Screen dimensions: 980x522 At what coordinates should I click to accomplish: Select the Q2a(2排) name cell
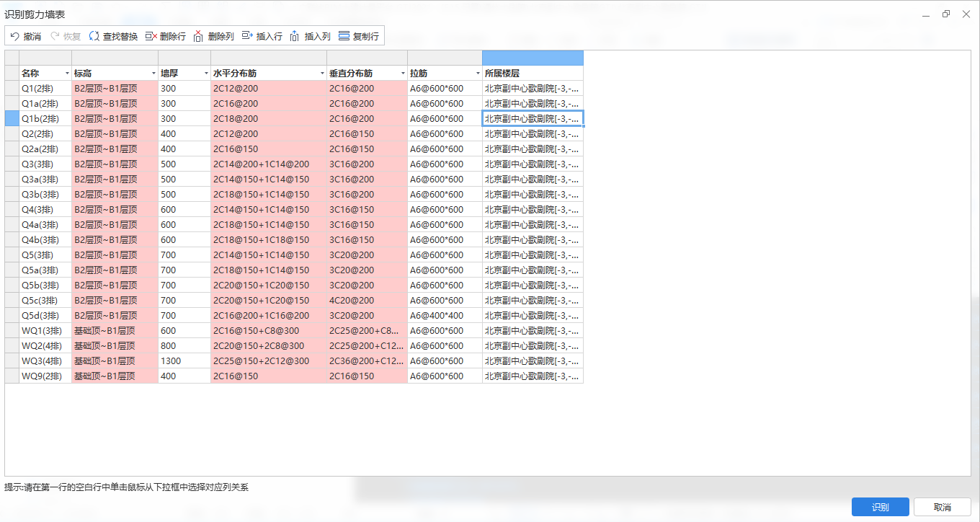pos(45,149)
